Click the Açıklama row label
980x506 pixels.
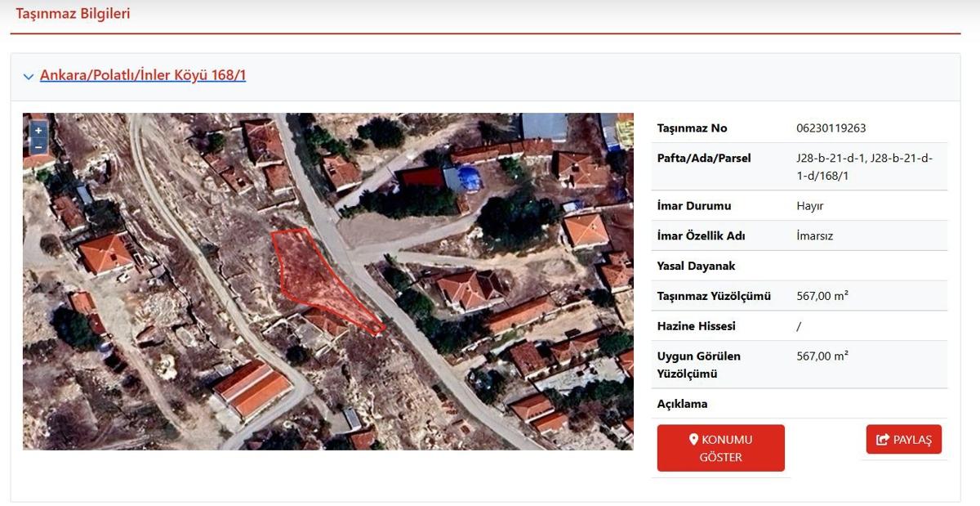[682, 404]
